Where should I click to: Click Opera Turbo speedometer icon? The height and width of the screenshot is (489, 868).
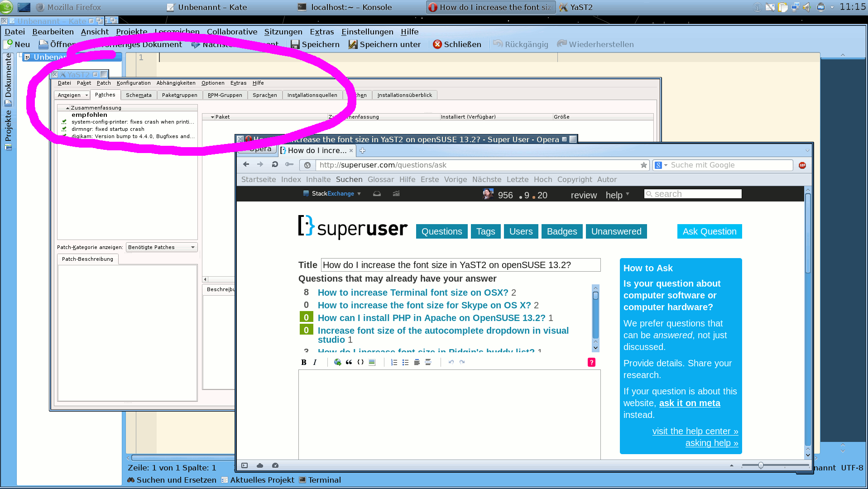tap(275, 465)
